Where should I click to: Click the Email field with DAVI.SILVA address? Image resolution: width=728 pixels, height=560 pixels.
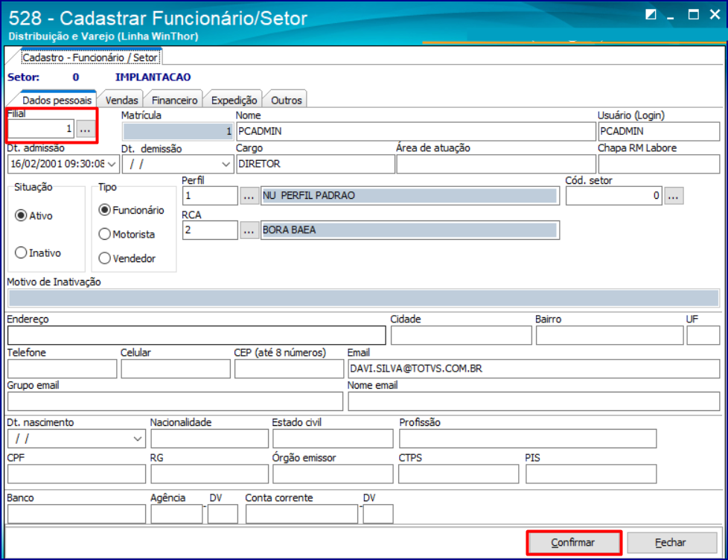[x=534, y=369]
